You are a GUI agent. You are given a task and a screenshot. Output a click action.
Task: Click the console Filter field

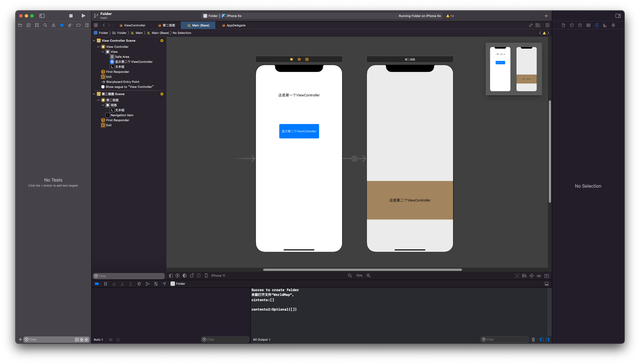coord(504,340)
